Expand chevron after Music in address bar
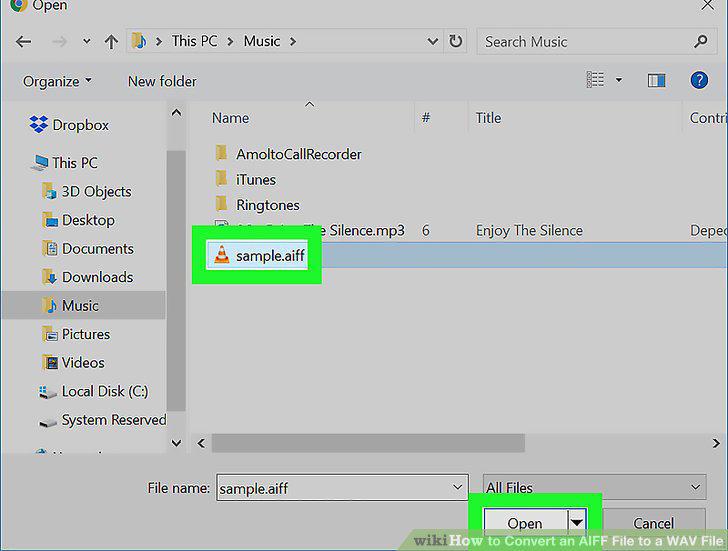 click(293, 42)
